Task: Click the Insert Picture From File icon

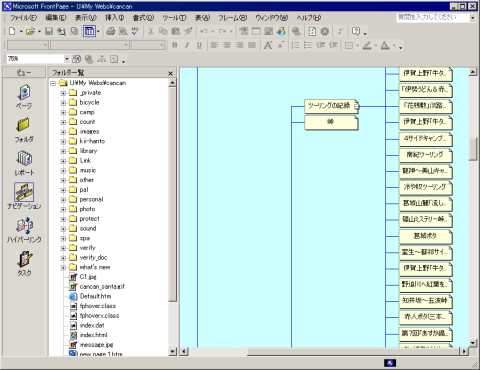Action: pyautogui.click(x=268, y=31)
